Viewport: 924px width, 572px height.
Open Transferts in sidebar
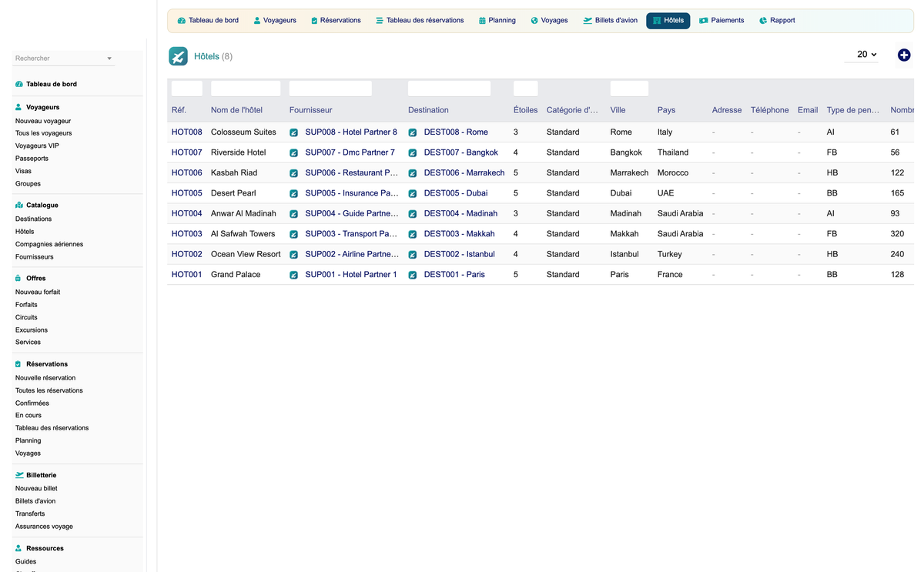pos(30,513)
